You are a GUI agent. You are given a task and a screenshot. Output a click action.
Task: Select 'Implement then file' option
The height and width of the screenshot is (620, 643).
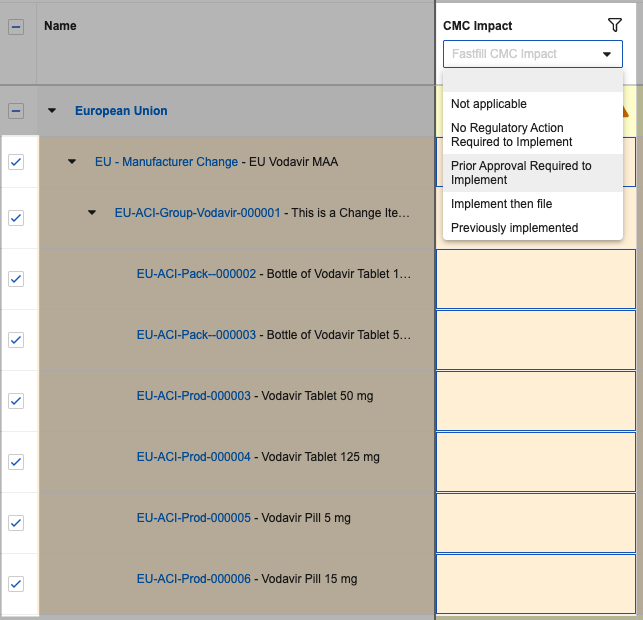click(501, 204)
